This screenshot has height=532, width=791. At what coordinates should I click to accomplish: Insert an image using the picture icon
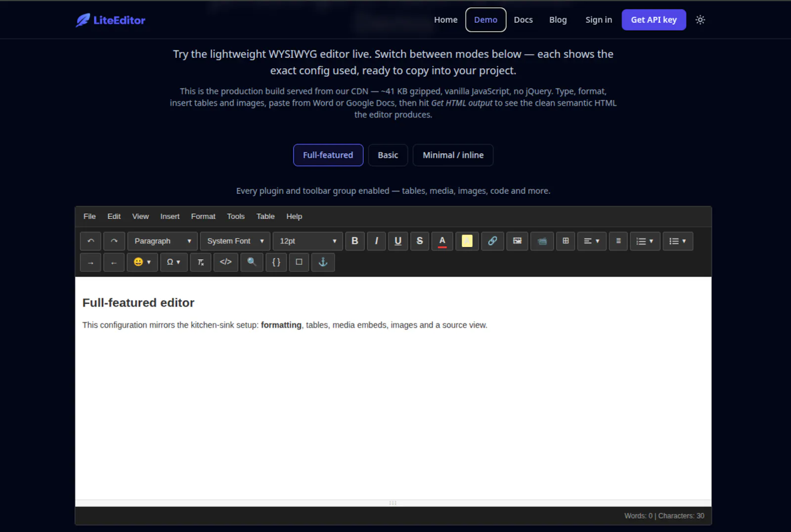[517, 241]
